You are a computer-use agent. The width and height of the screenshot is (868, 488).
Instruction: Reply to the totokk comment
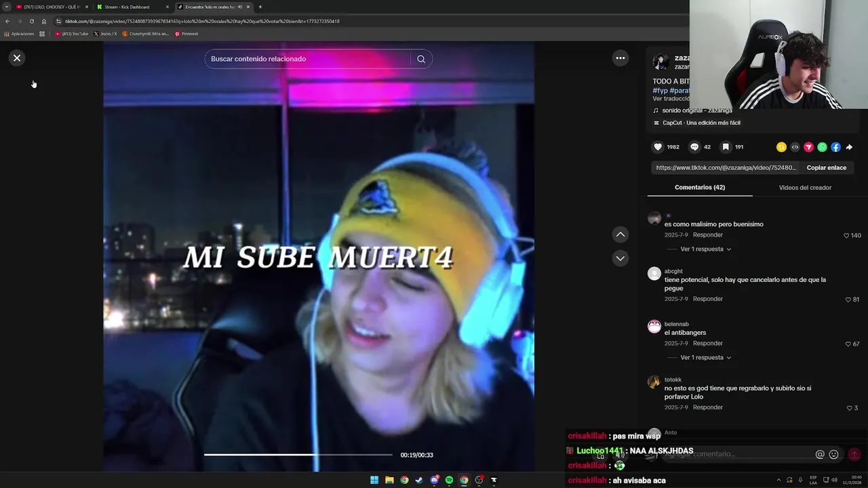click(x=707, y=407)
